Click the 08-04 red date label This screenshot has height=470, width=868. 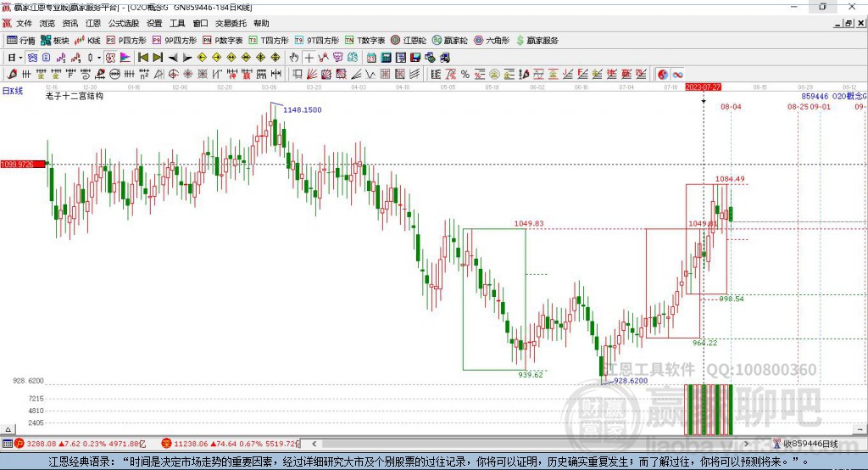(731, 106)
